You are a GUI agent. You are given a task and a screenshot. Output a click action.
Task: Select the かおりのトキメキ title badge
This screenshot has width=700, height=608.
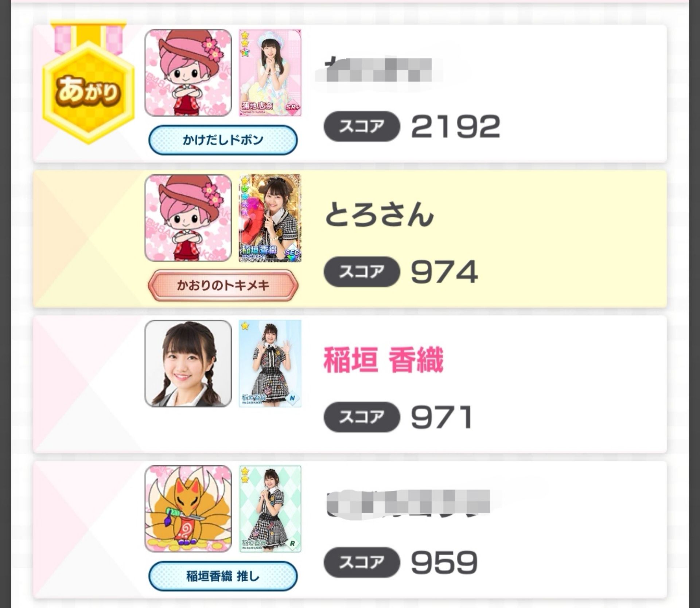223,285
